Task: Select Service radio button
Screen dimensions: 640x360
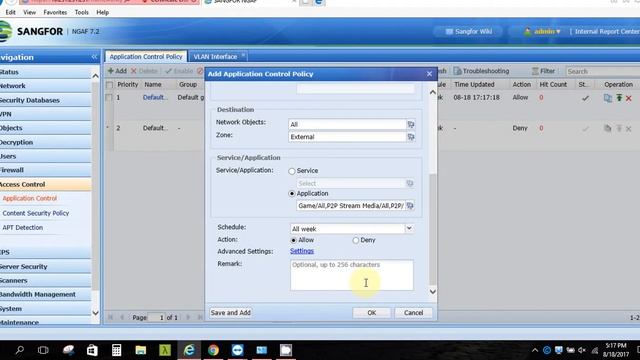Action: [291, 171]
